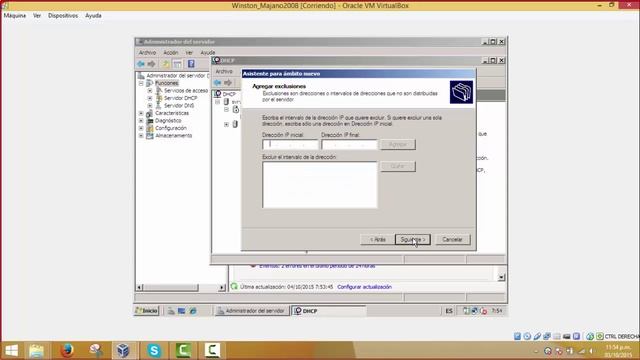This screenshot has width=640, height=360.
Task: Click the Configurar actualización link
Action: [x=364, y=287]
